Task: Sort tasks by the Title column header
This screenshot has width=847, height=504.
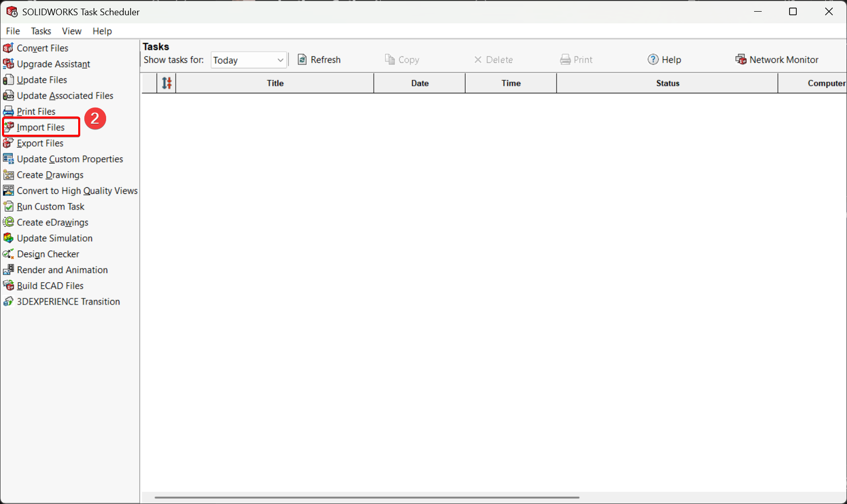Action: [275, 83]
